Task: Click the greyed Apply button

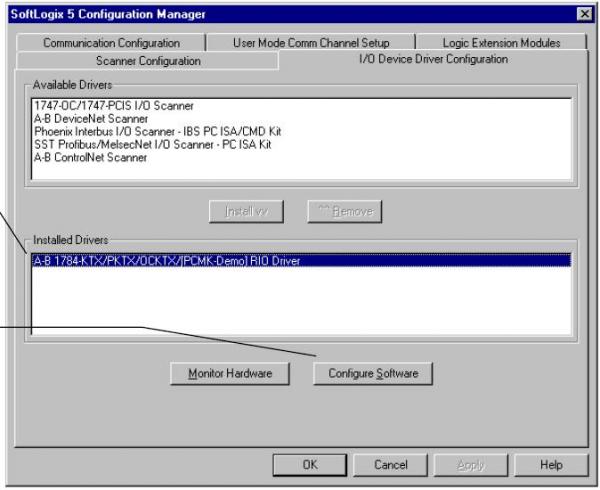Action: click(471, 465)
